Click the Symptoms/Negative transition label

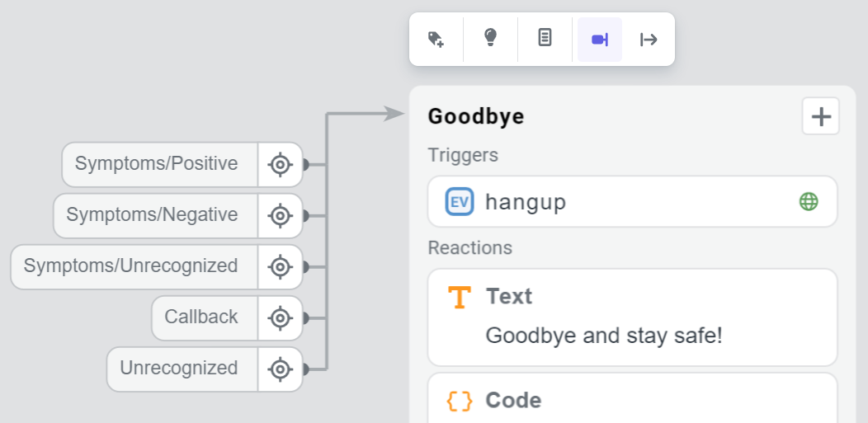152,215
